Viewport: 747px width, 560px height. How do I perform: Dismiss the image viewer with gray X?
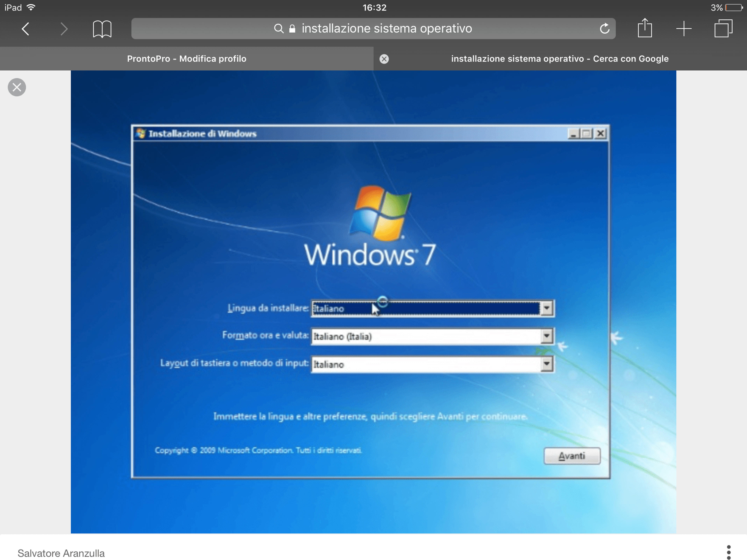[x=17, y=87]
